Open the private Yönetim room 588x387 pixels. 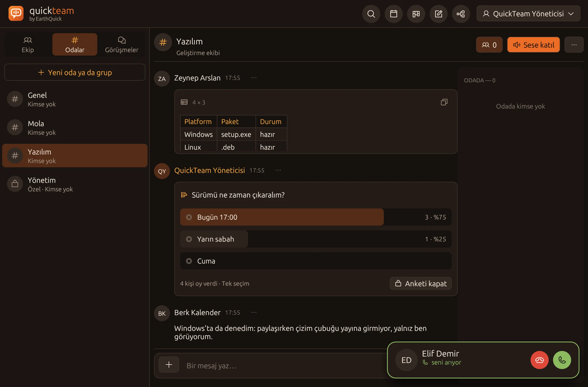pos(75,184)
